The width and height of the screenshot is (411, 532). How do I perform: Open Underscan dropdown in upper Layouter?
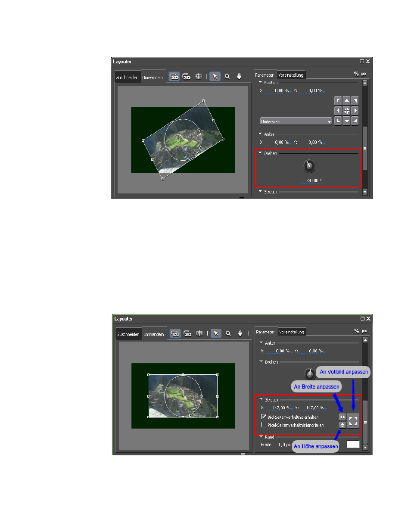coord(296,121)
